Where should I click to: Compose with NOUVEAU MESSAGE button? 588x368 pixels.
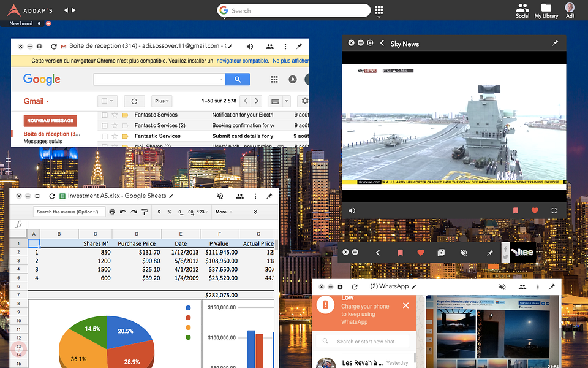[50, 121]
